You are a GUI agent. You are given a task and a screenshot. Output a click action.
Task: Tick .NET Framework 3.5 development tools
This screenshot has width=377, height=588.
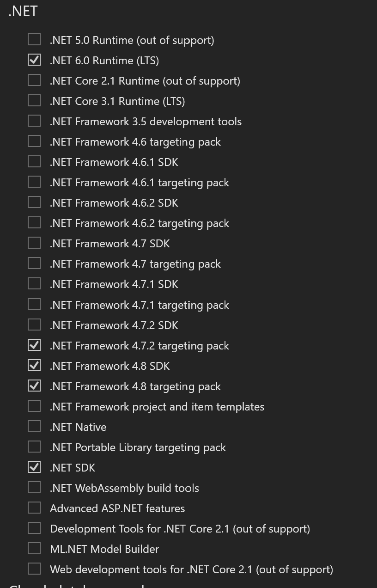click(x=34, y=121)
